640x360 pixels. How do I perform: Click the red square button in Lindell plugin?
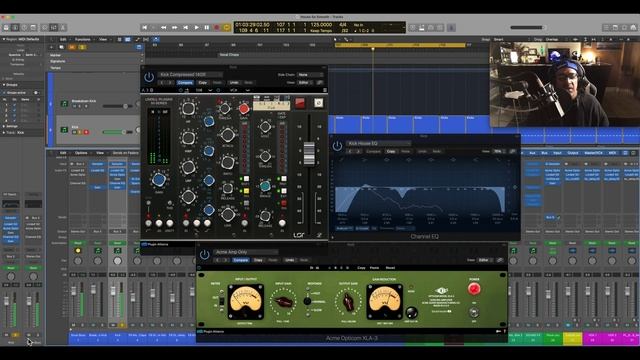tap(300, 103)
